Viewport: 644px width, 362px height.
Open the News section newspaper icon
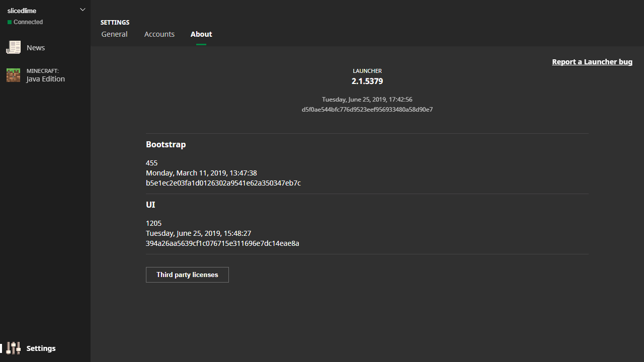[x=14, y=47]
